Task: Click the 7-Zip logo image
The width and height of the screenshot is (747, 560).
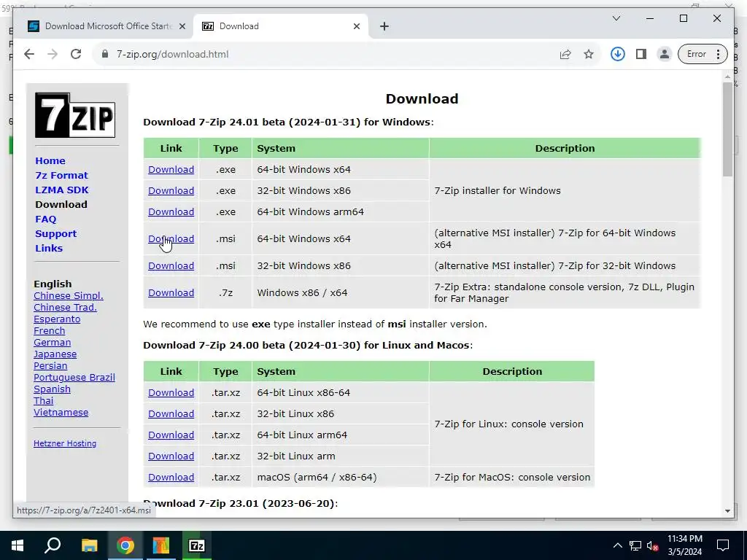Action: (75, 115)
